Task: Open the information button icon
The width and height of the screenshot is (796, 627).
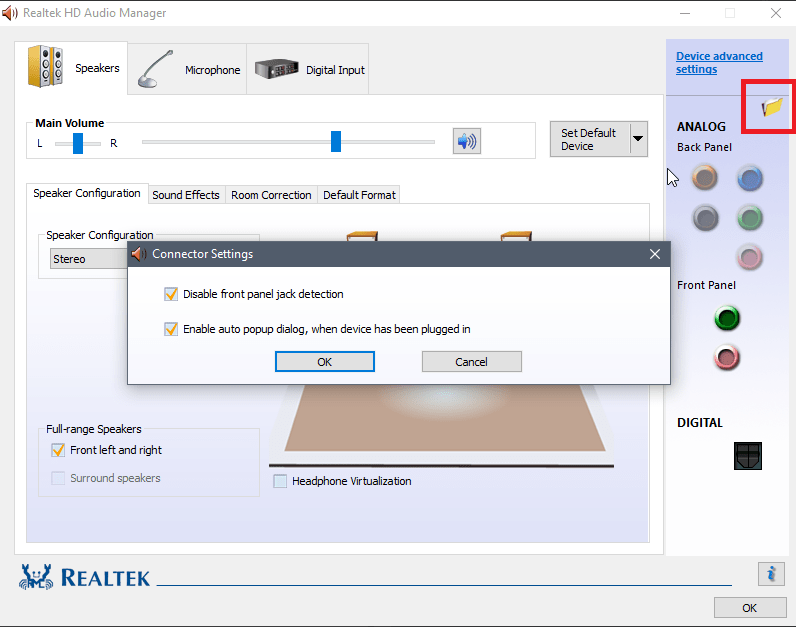Action: 771,574
